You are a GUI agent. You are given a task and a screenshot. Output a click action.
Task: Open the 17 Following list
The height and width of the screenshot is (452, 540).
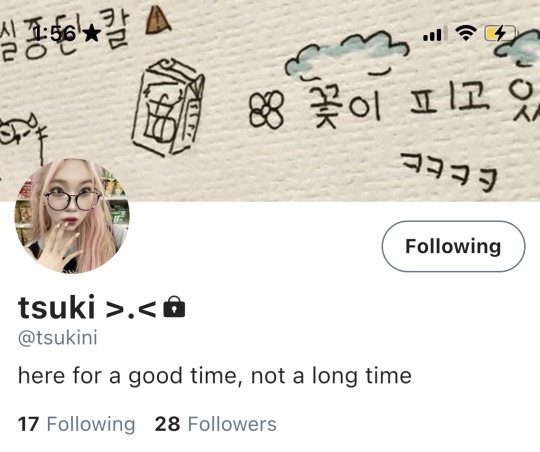76,424
